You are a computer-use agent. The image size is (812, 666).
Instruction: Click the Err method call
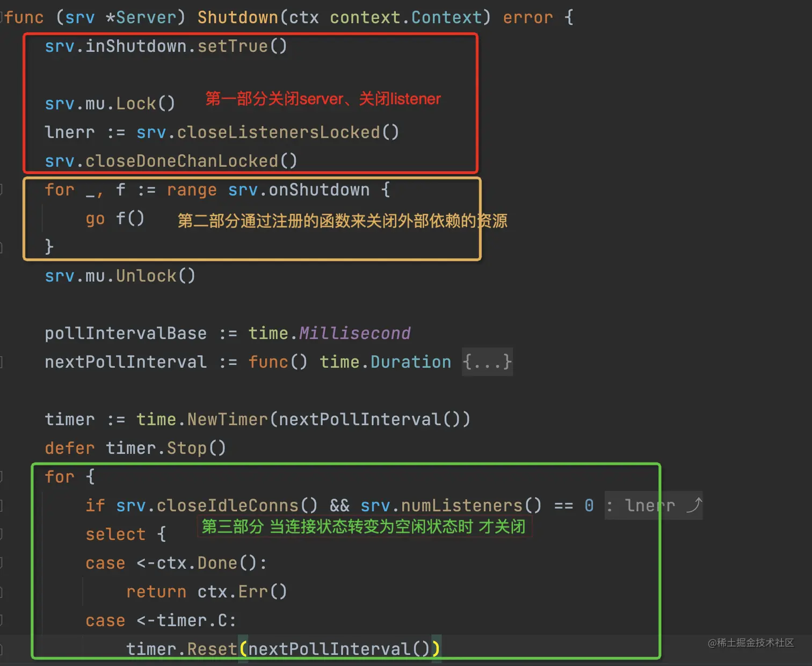(253, 592)
